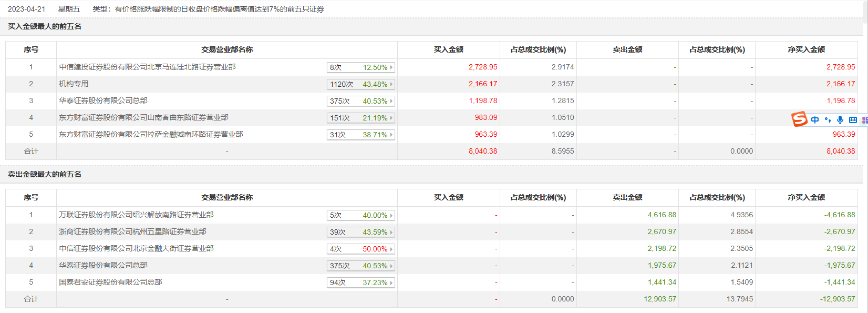Open 中信证券北京金融大街证券营业部 link
This screenshot has height=313, width=868.
tap(136, 248)
